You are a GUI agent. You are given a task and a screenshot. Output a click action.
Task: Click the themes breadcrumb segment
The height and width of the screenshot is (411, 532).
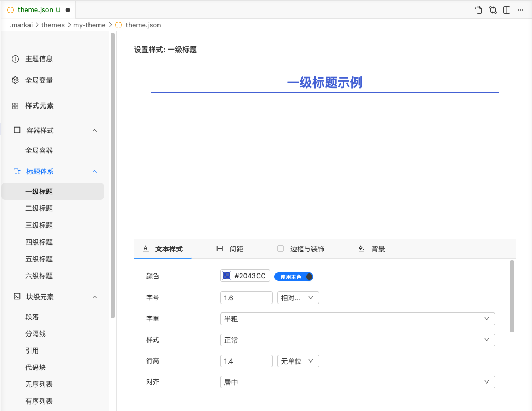click(x=53, y=25)
